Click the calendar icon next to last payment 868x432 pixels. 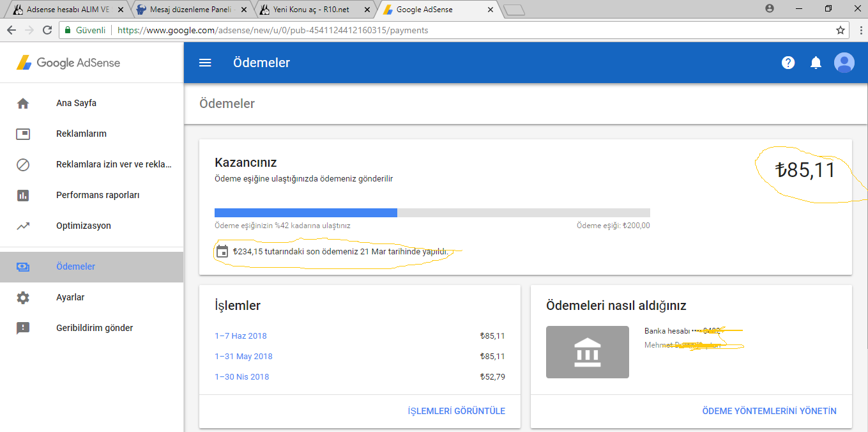222,251
